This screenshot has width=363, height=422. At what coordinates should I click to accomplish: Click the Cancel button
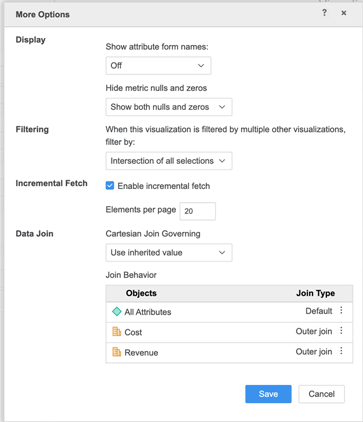[322, 394]
